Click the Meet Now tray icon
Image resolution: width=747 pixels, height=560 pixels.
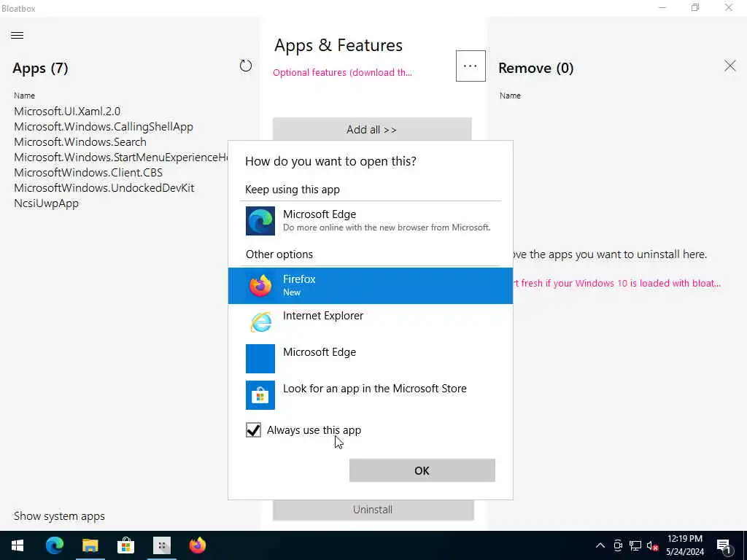click(618, 545)
